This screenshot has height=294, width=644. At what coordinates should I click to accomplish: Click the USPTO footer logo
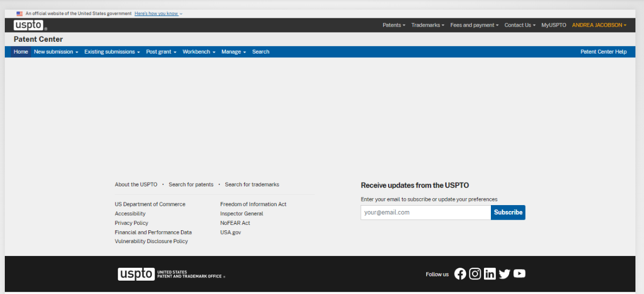coord(171,274)
